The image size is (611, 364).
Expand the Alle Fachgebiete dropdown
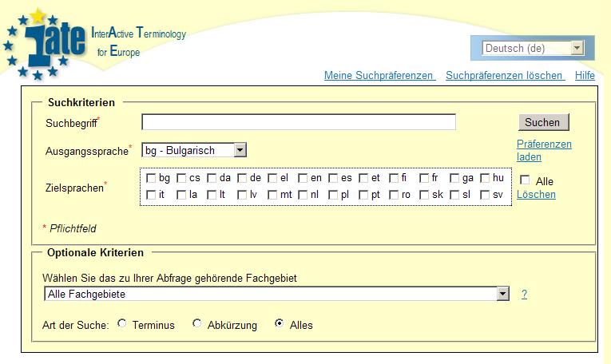pyautogui.click(x=276, y=294)
